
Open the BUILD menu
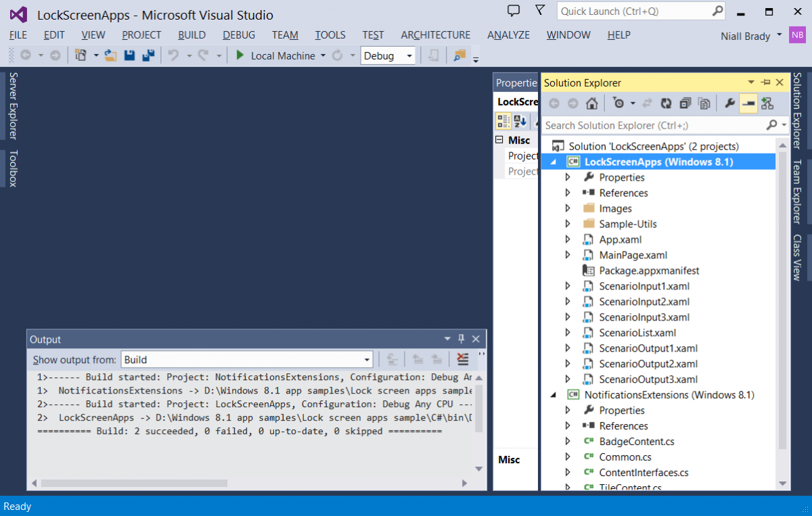pos(192,35)
